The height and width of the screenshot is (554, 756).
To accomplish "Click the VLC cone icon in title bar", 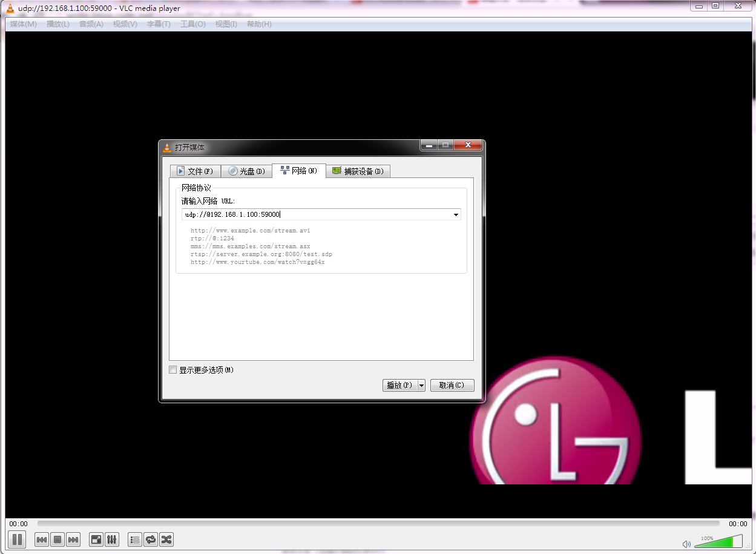I will click(10, 8).
